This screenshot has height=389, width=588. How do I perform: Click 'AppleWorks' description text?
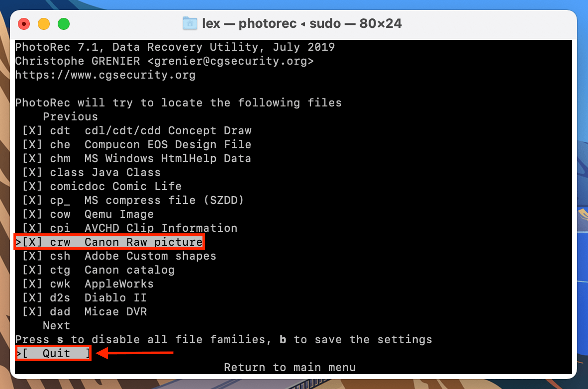coord(119,284)
